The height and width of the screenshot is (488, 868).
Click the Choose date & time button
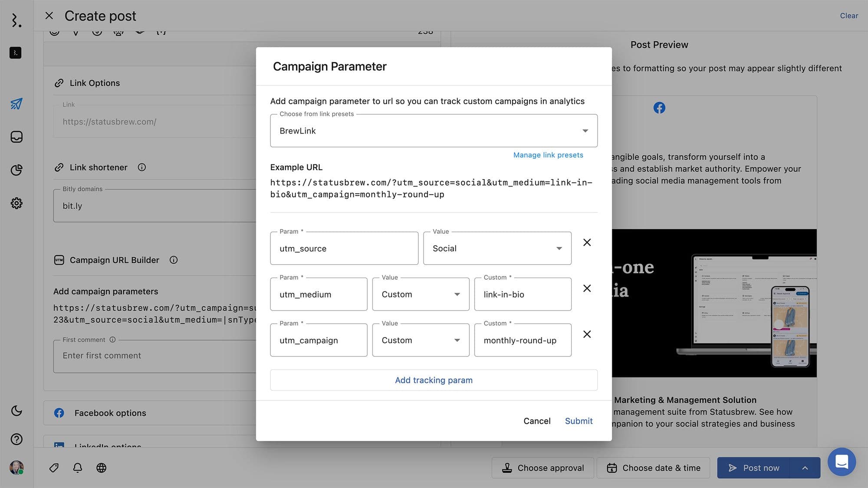[653, 468]
